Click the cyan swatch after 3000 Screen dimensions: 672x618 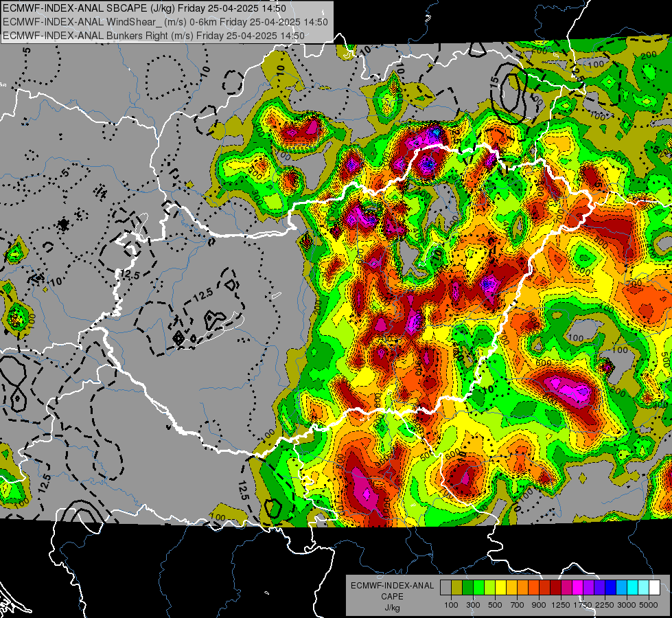pos(633,587)
